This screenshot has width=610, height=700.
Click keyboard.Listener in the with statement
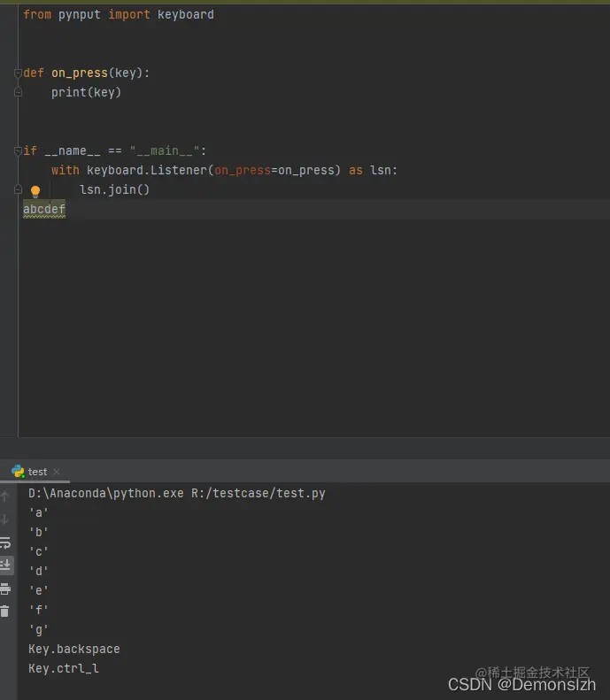click(146, 170)
